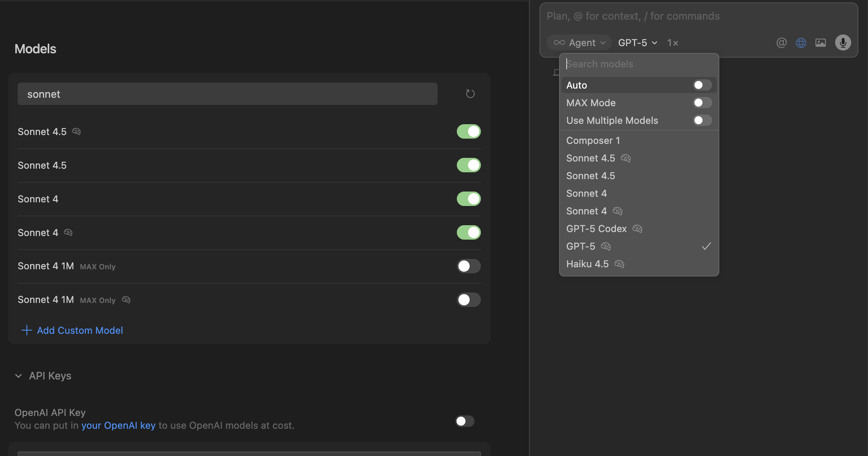Click the brain icon beside GPT-5 Codex

click(637, 228)
